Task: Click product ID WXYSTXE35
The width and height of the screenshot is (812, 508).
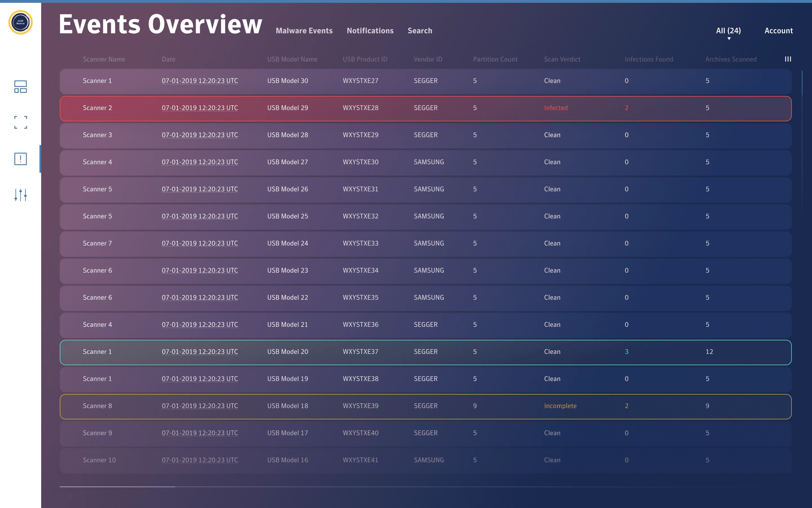Action: [x=360, y=297]
